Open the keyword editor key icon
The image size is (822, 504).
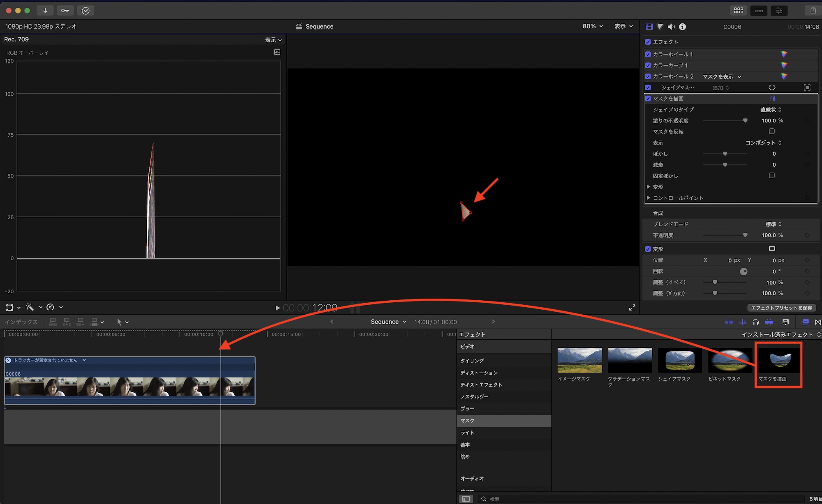pos(65,10)
